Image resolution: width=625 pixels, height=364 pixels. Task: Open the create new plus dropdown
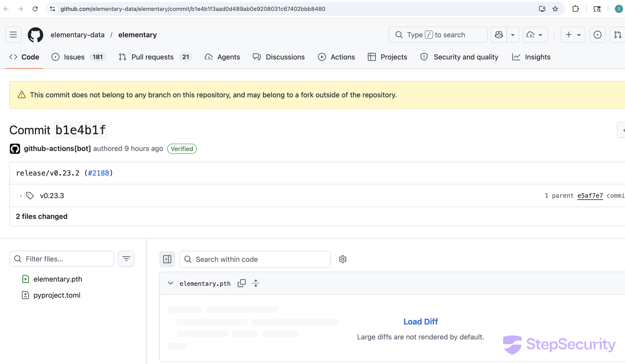pyautogui.click(x=573, y=35)
